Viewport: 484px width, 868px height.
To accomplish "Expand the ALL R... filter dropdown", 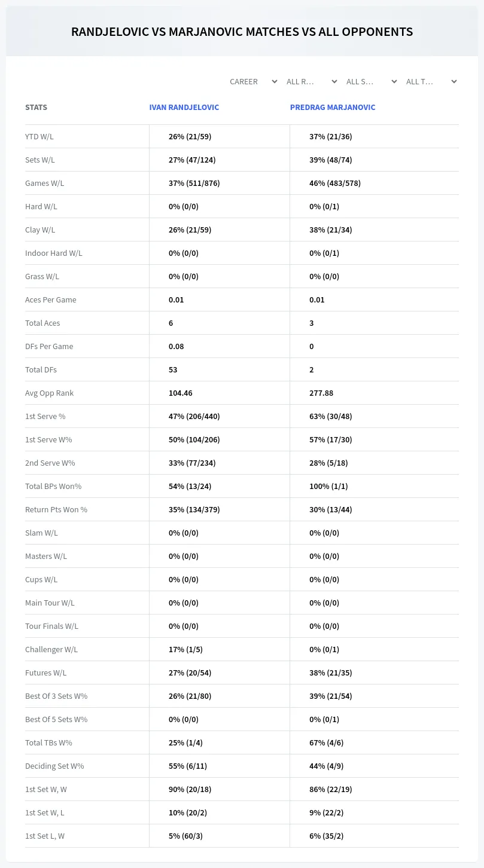I will pyautogui.click(x=311, y=81).
